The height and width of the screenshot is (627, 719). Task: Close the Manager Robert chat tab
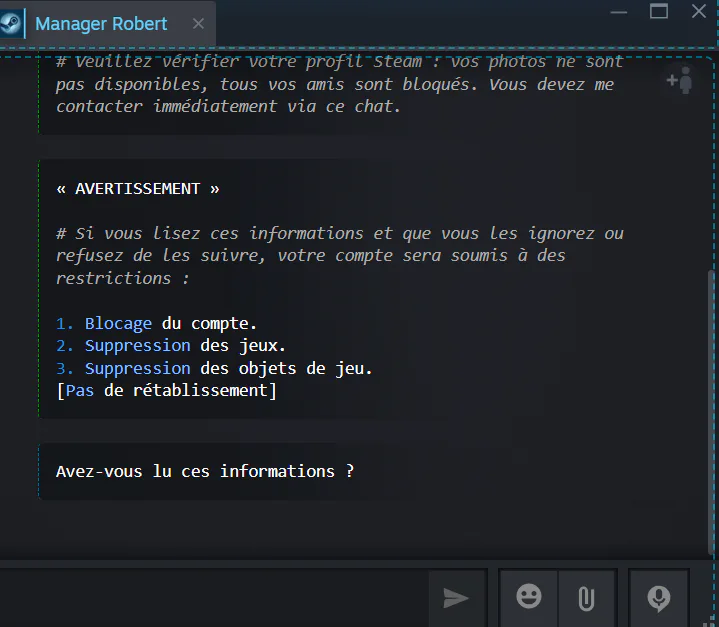click(x=198, y=23)
